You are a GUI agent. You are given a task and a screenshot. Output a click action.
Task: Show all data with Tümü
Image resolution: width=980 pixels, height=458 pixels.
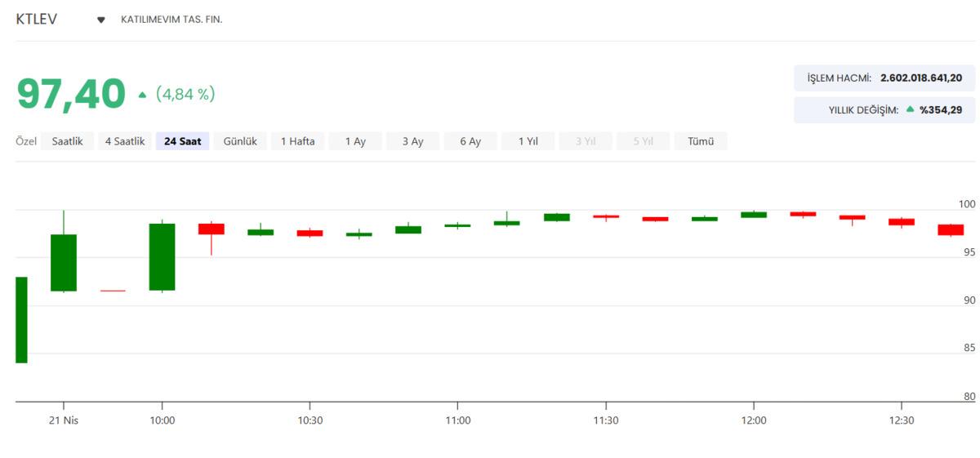click(701, 141)
